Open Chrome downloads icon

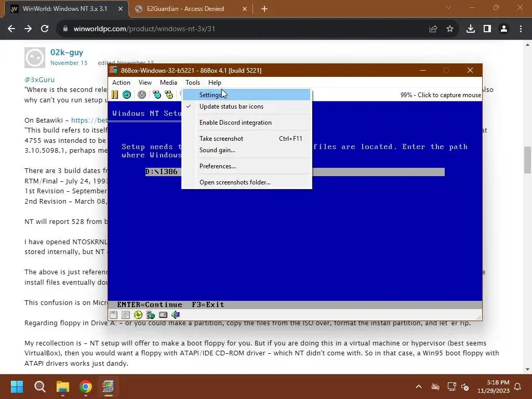point(471,29)
